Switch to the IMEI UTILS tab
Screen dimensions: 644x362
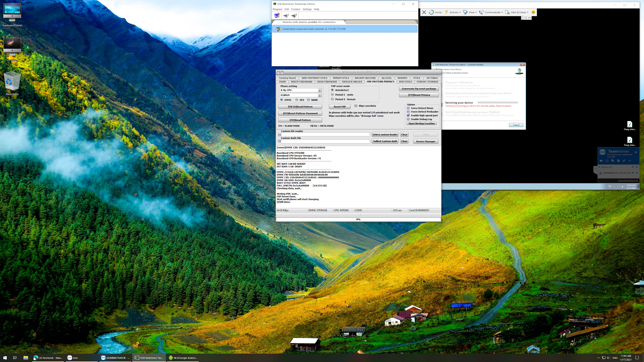[405, 82]
